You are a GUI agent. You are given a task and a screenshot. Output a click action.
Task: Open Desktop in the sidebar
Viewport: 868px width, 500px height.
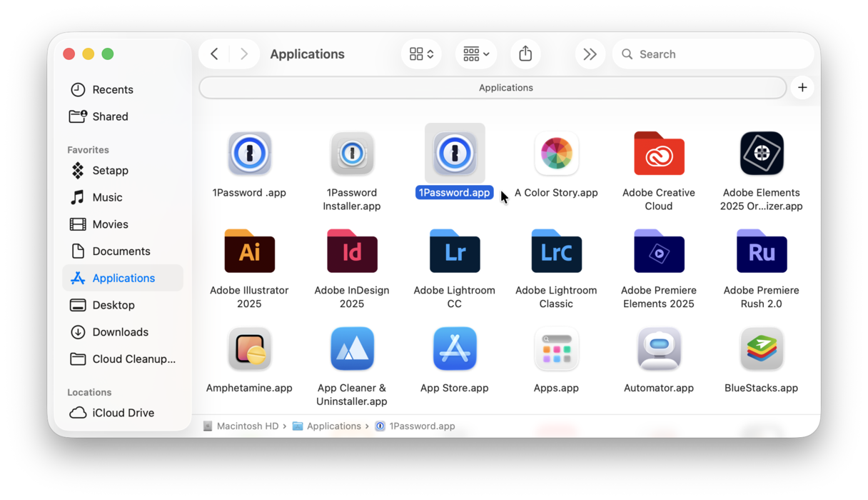(x=123, y=305)
